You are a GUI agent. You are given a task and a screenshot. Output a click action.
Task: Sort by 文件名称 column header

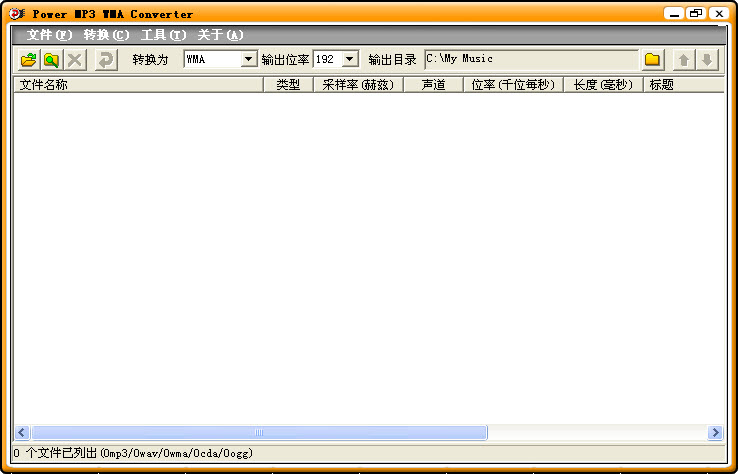[138, 85]
